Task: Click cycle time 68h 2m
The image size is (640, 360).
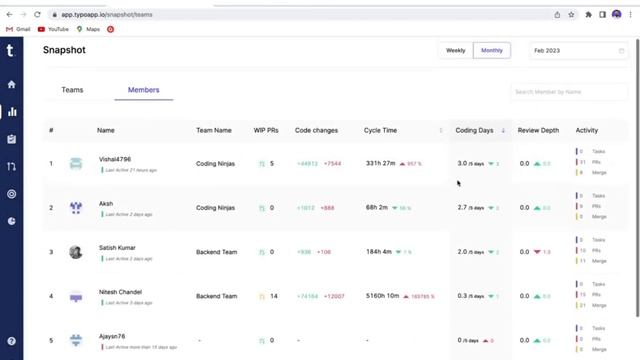Action: click(377, 207)
